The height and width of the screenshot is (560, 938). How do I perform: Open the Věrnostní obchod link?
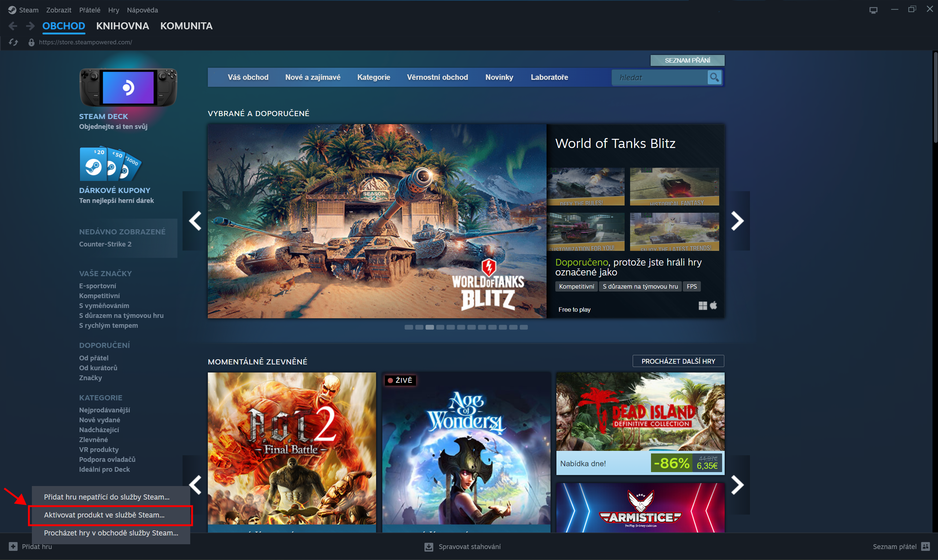(437, 77)
